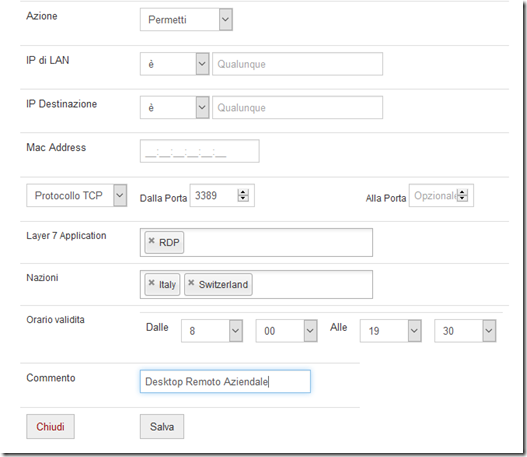This screenshot has height=457, width=527.
Task: Focus the IP di LAN Qualunque field
Action: coord(297,64)
